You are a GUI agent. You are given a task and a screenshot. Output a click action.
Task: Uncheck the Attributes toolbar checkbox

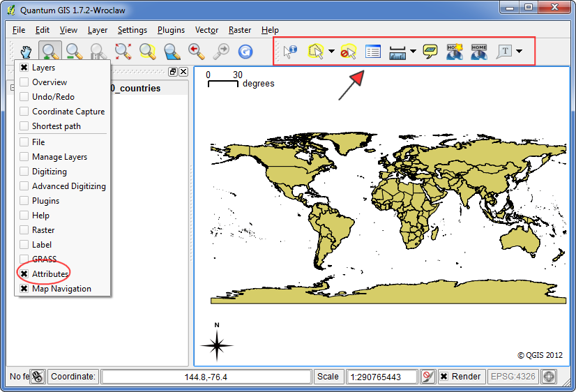pyautogui.click(x=24, y=273)
